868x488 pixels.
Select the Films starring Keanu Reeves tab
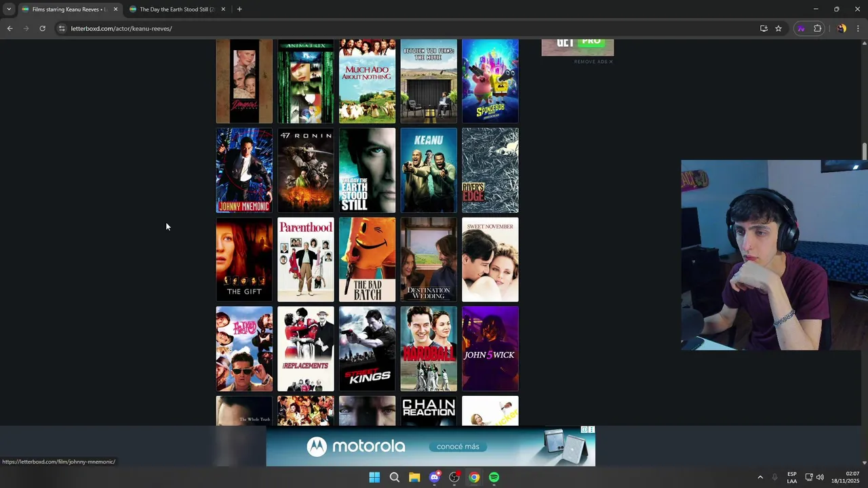pyautogui.click(x=69, y=9)
